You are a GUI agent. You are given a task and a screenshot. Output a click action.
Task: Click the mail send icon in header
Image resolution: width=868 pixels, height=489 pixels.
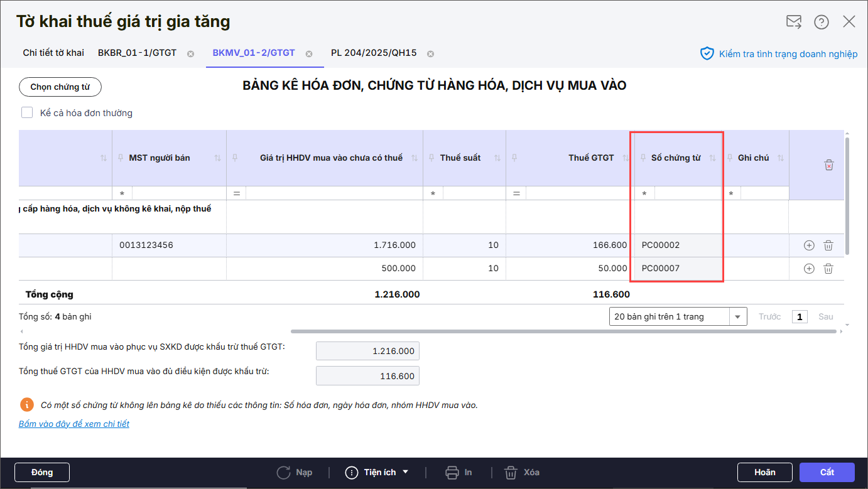(x=794, y=22)
